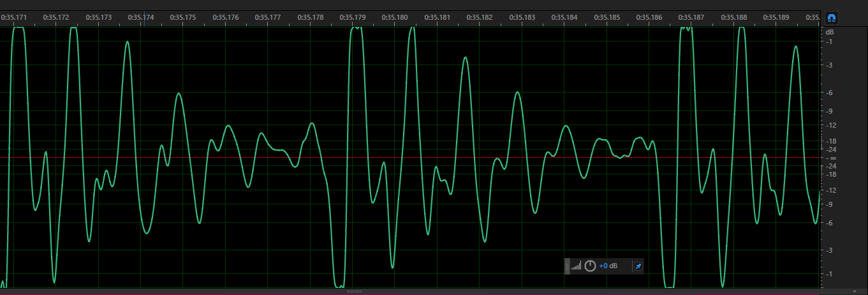Click ruler time 0:35.182
Screen dimensions: 868x295
pos(480,17)
